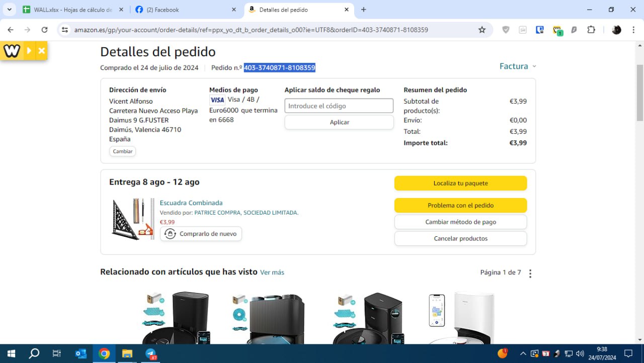Close the Facebook tab
Screen dimensions: 644x363
click(x=233, y=10)
